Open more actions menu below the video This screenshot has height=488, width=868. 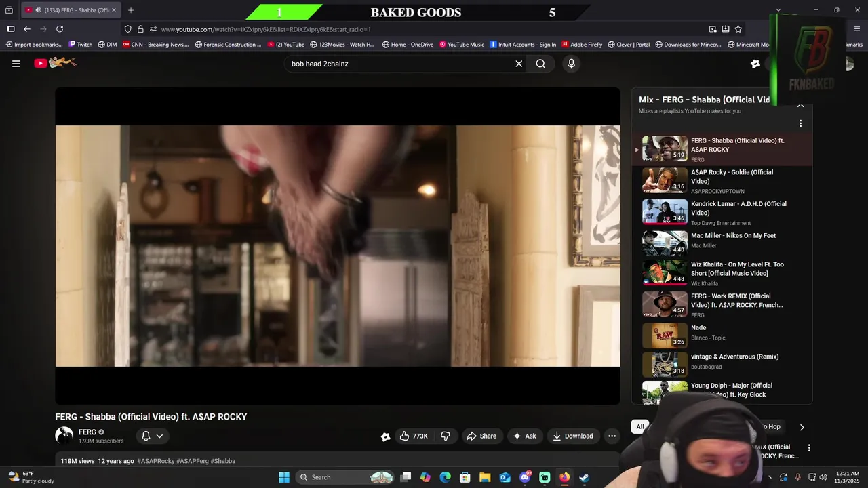[612, 436]
